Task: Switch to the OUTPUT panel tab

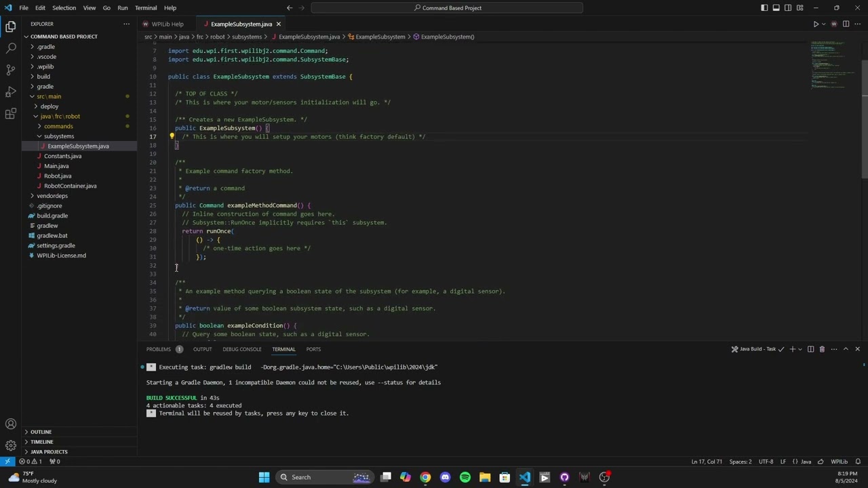Action: coord(202,349)
